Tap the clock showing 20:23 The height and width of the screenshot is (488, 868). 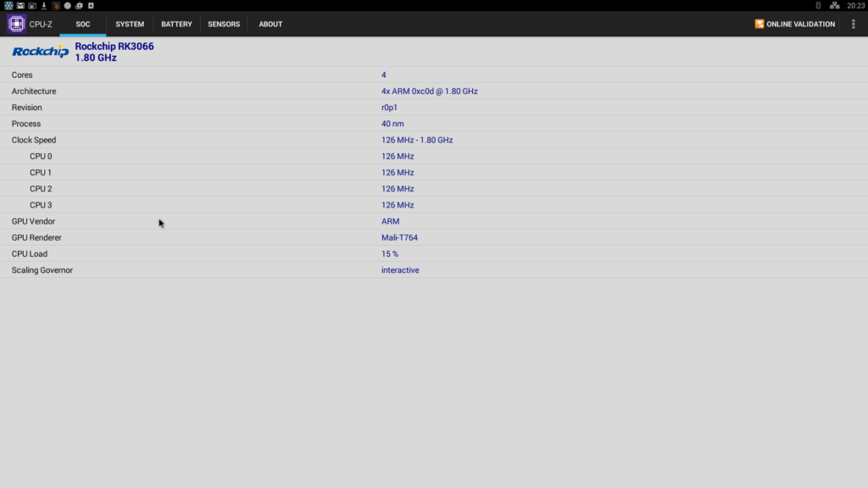[855, 6]
